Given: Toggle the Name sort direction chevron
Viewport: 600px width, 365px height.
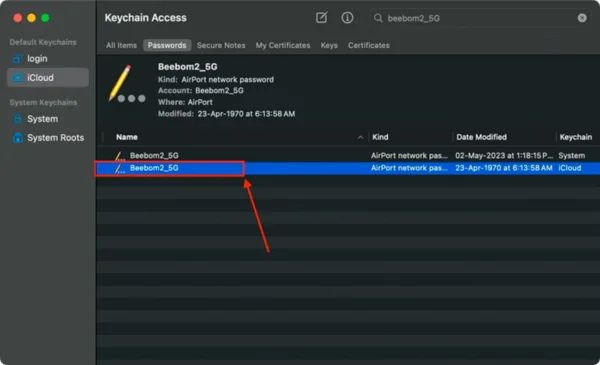Looking at the screenshot, I should tap(360, 137).
